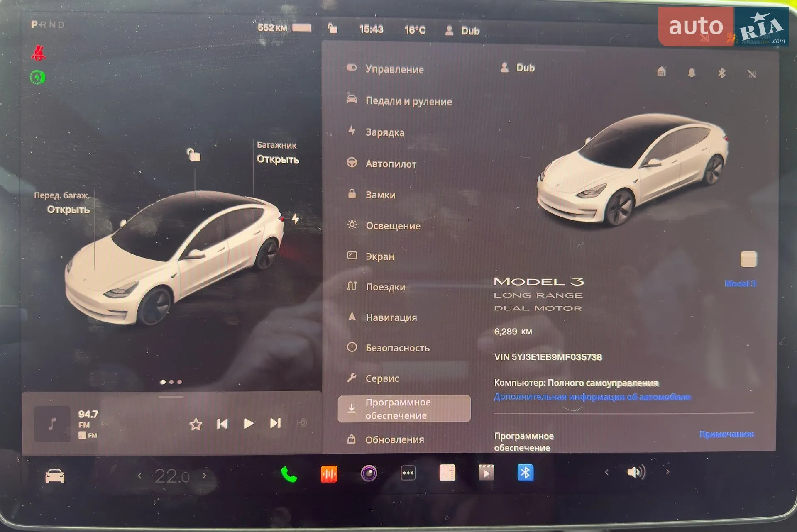
Task: Open front trunk Перед. багаж.
Action: point(62,203)
